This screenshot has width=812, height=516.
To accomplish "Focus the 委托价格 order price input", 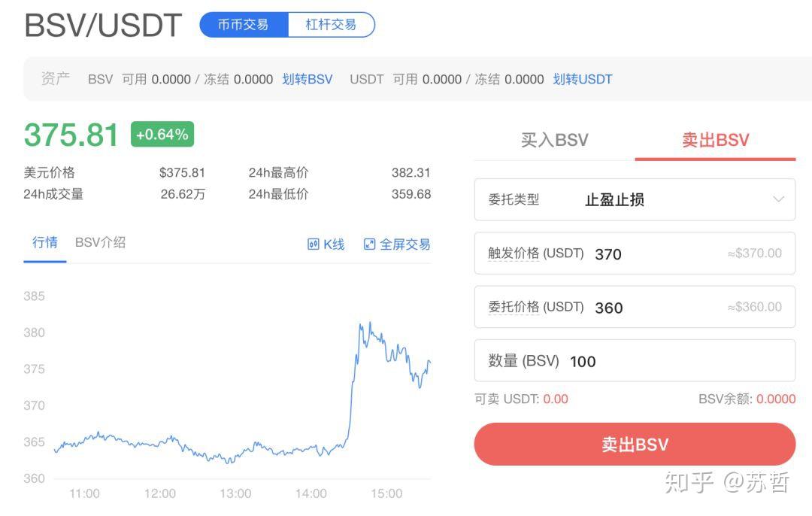I will coord(654,308).
